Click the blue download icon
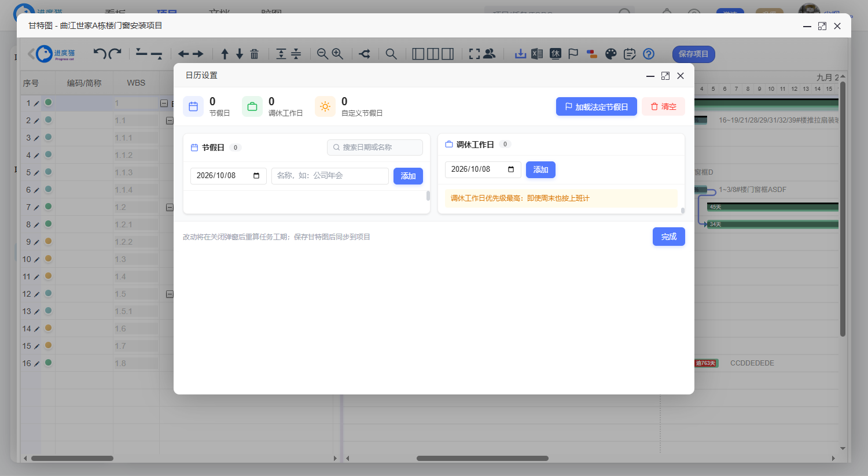868x476 pixels. click(521, 54)
